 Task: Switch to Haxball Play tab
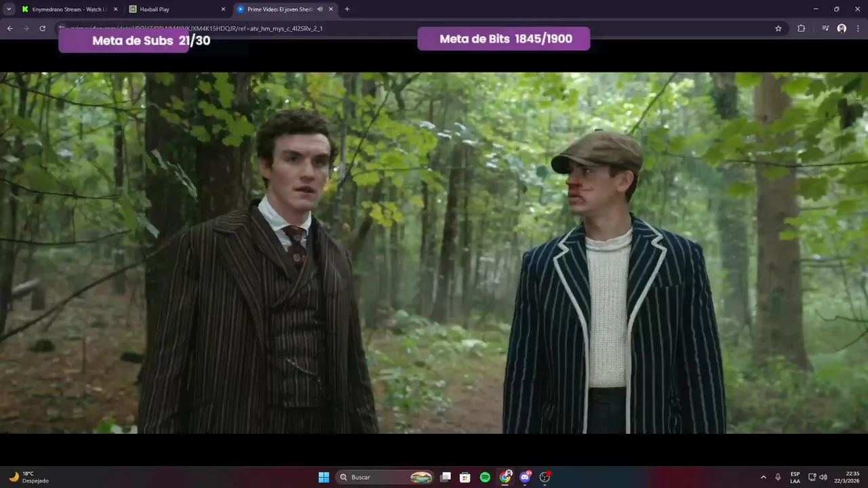click(x=177, y=9)
